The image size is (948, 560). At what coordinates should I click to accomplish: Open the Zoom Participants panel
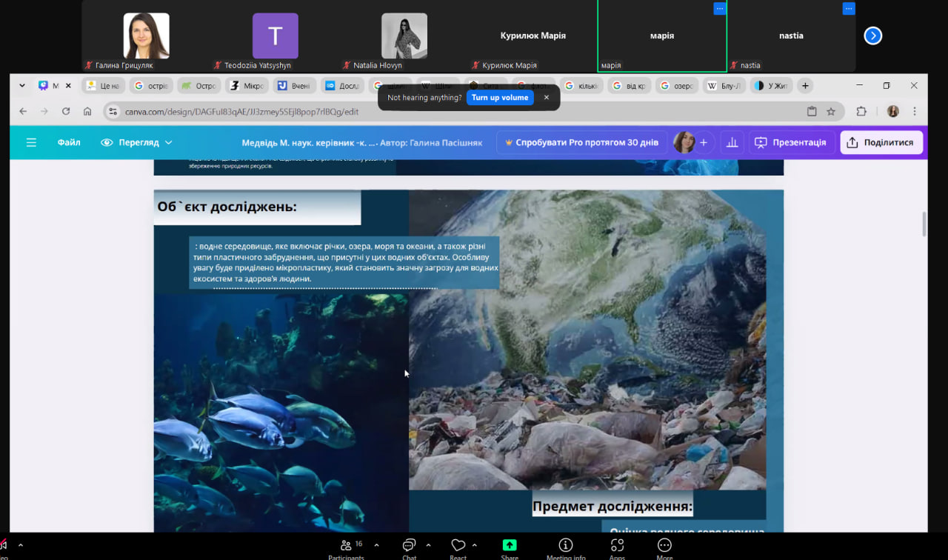click(x=346, y=547)
